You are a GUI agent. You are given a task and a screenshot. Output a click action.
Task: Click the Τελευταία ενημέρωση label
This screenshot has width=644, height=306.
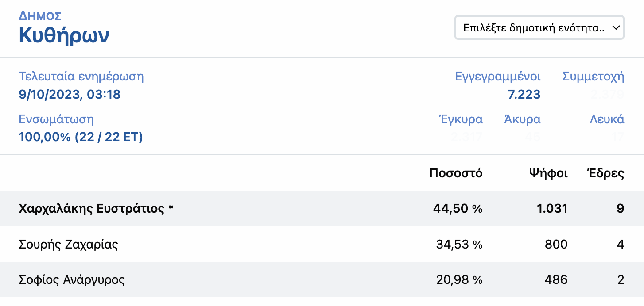click(81, 76)
